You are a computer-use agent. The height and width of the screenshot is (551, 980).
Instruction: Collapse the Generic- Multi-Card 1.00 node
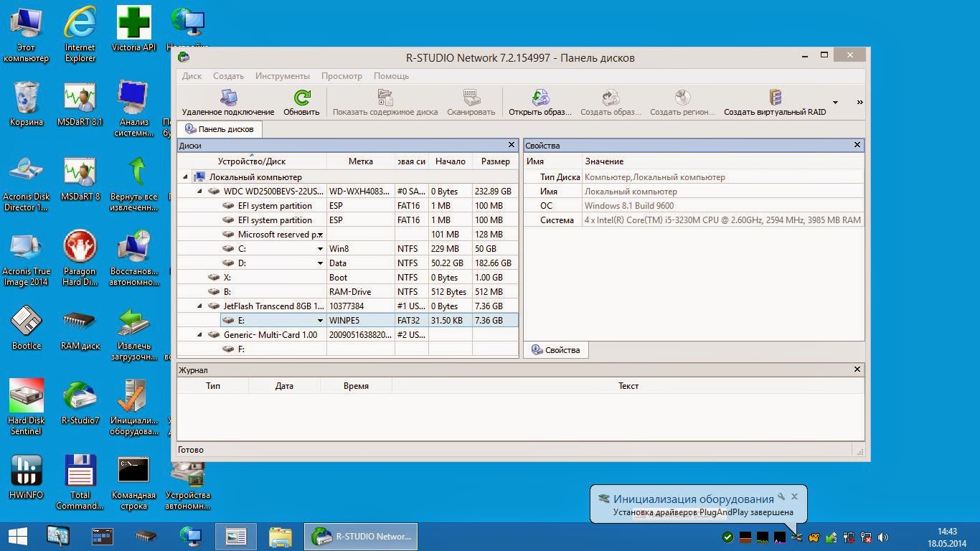coord(199,335)
